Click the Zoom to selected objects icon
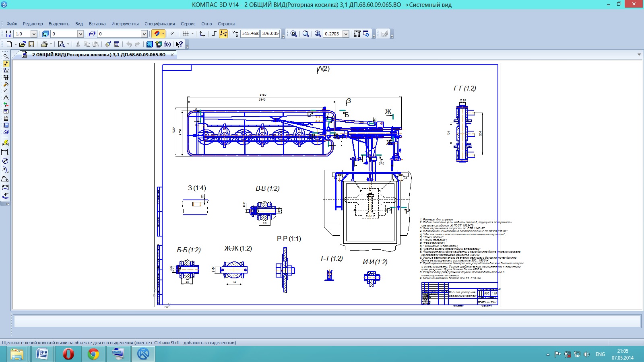 [306, 34]
